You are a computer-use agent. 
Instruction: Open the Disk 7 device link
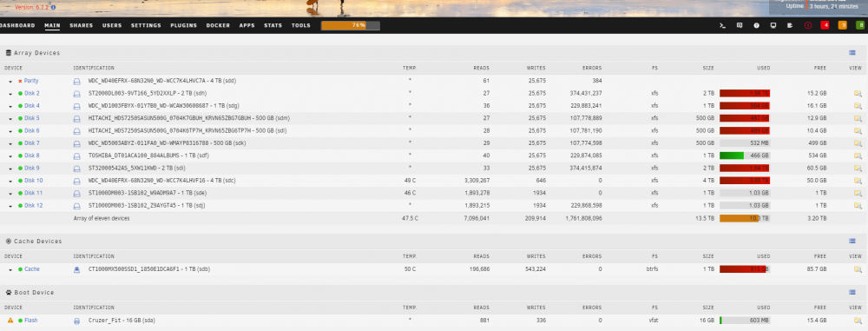[32, 143]
